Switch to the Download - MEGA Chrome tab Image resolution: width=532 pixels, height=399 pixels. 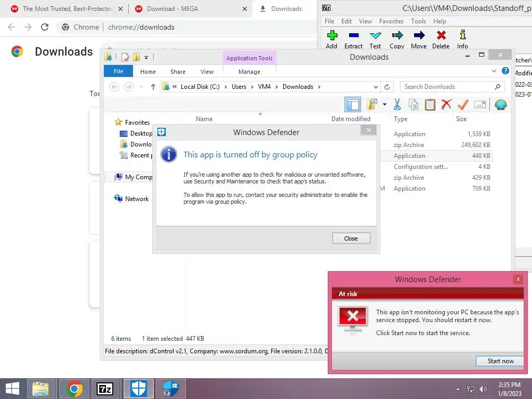[x=190, y=9]
